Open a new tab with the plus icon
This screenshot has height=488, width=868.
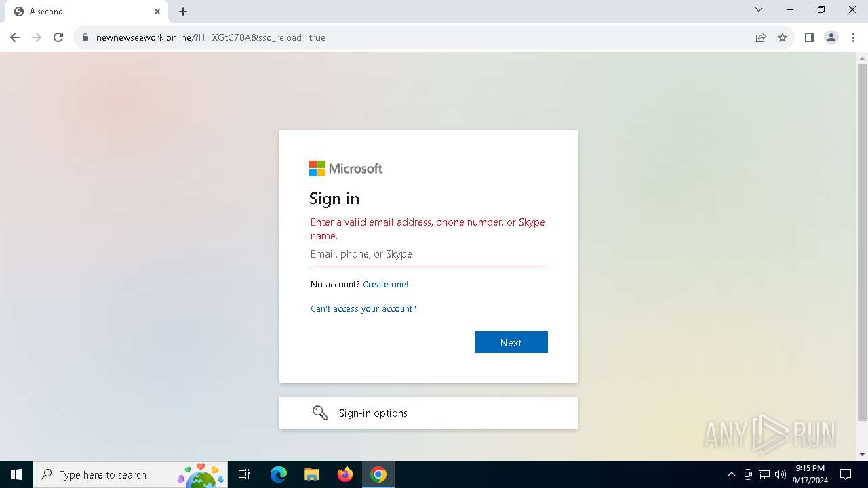(x=183, y=12)
